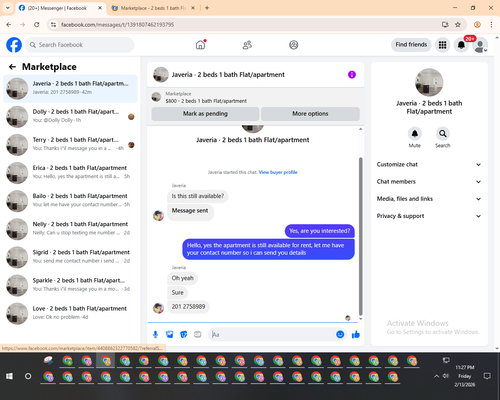
Task: Open the Groups/profile circle icon in top navigation
Action: click(294, 45)
